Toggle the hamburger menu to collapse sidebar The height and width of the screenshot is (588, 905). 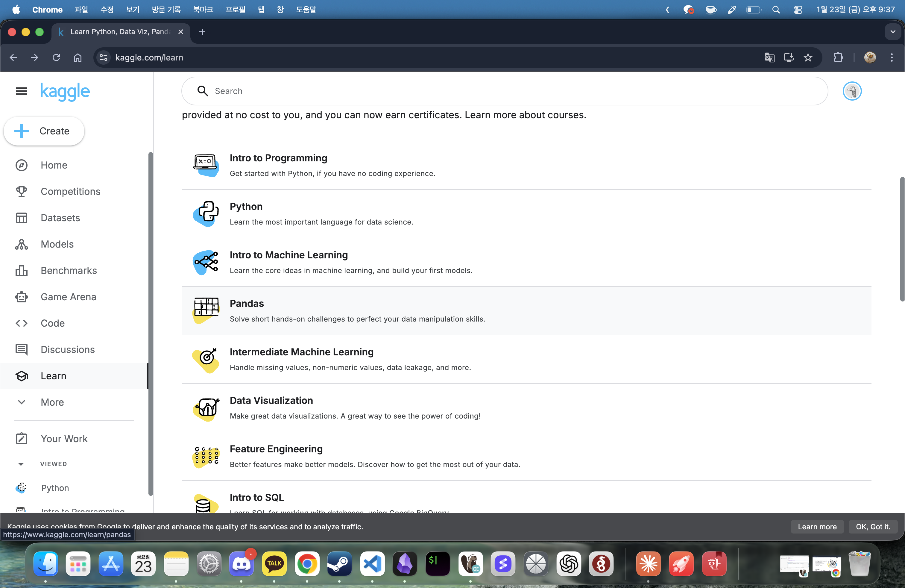pyautogui.click(x=21, y=91)
